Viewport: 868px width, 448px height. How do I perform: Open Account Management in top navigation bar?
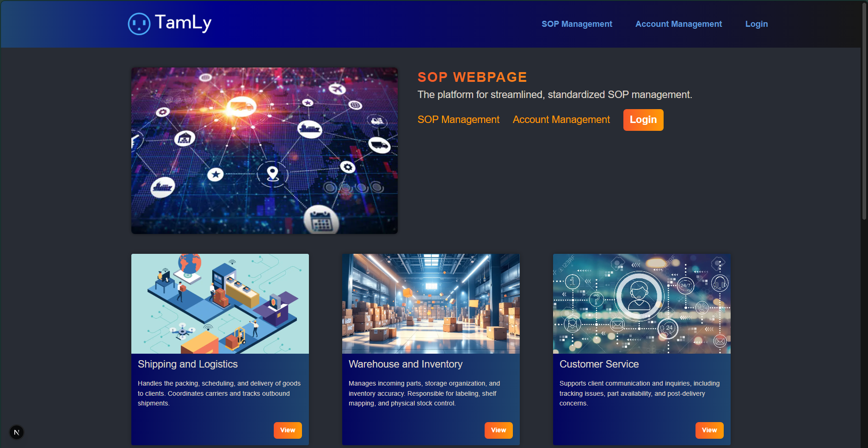(x=678, y=24)
